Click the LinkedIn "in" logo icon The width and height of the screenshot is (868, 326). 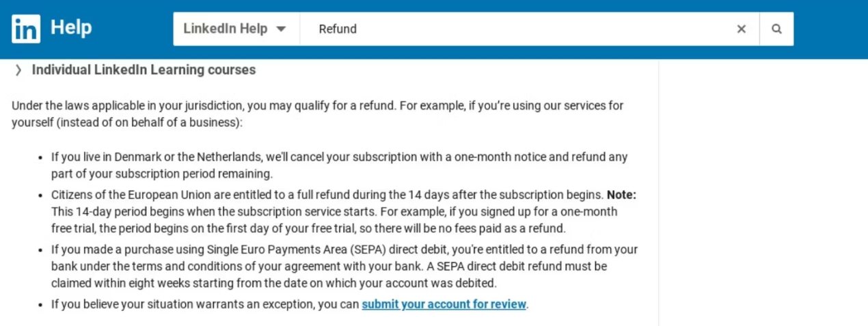[26, 29]
